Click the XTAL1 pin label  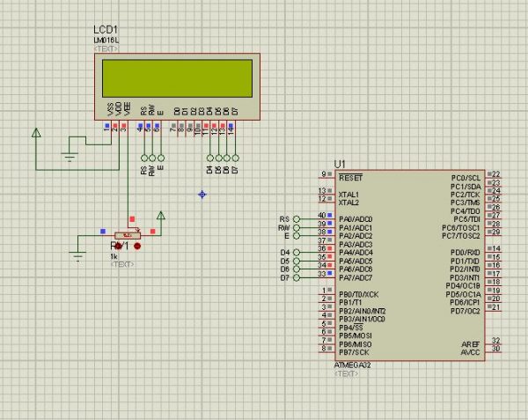(x=348, y=195)
